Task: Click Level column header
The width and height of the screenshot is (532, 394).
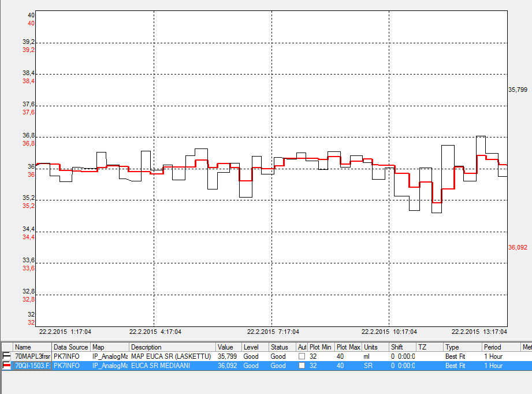Action: coord(255,347)
